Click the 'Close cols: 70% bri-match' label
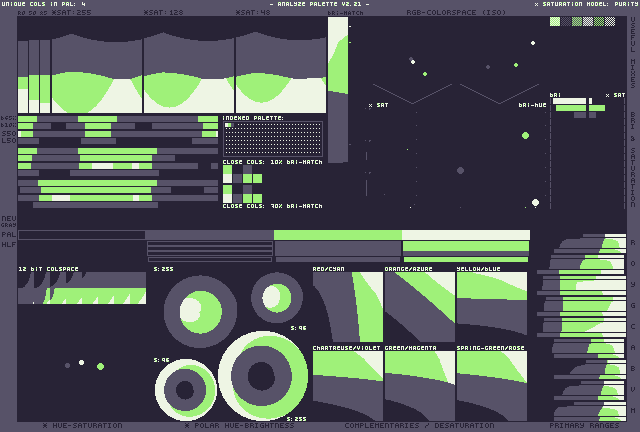 pyautogui.click(x=273, y=206)
